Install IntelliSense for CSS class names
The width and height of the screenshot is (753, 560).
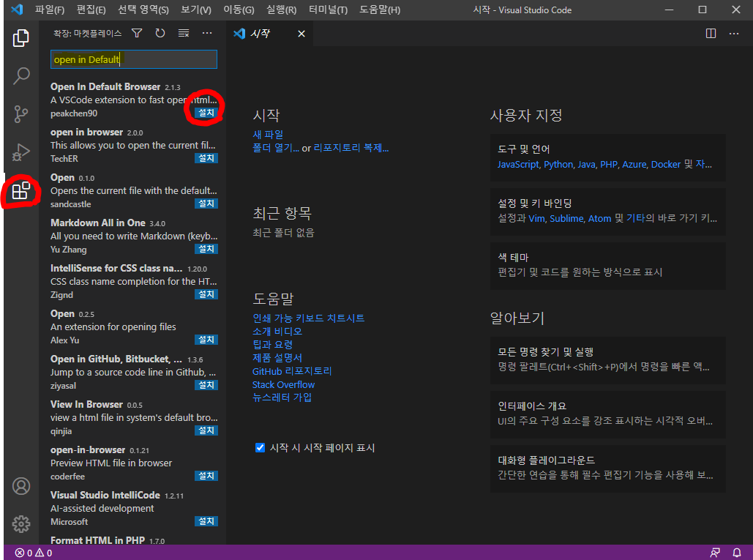pyautogui.click(x=206, y=294)
